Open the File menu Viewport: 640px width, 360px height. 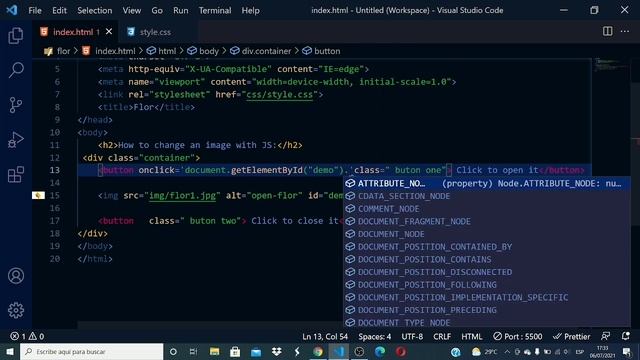click(x=35, y=10)
